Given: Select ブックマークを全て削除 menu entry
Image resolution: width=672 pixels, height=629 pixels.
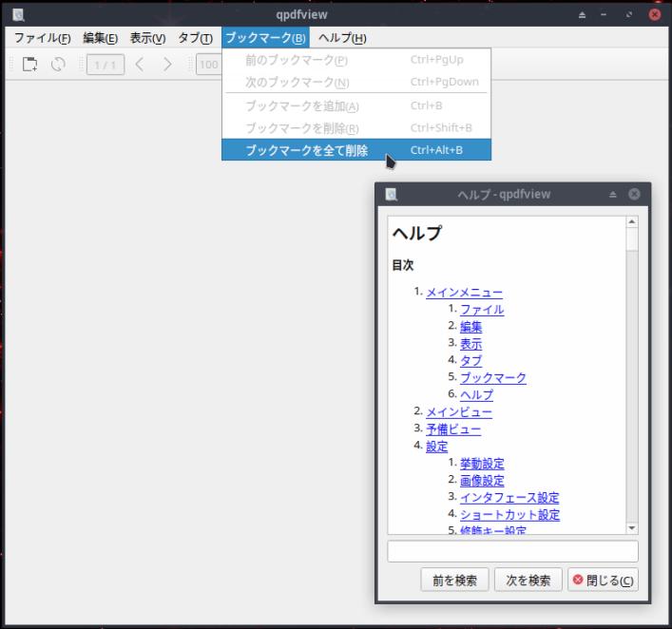Looking at the screenshot, I should point(356,150).
